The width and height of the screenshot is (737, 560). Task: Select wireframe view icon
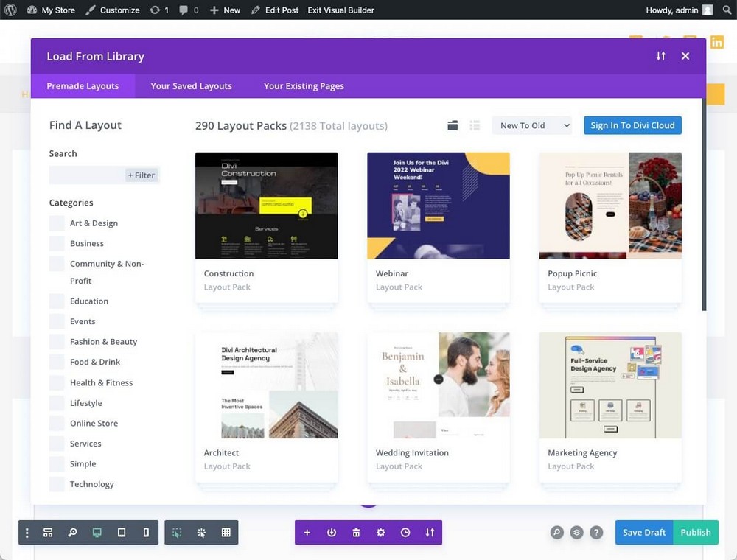tap(48, 532)
